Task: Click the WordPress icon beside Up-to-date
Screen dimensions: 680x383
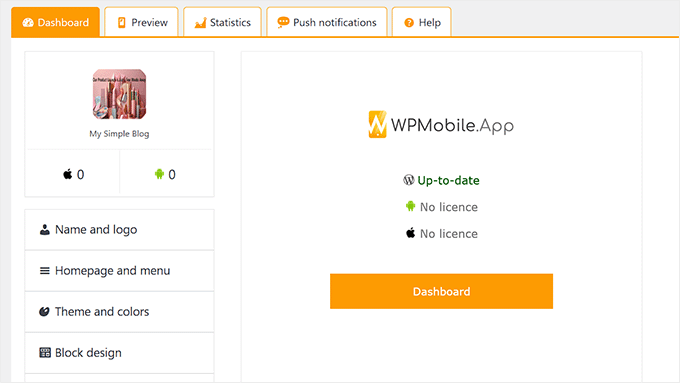Action: coord(409,180)
